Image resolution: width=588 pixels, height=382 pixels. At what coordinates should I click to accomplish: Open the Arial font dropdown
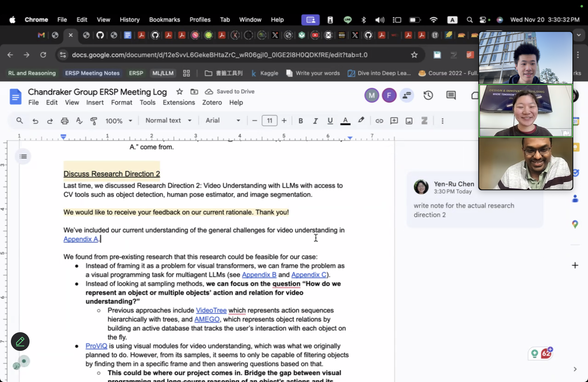point(222,121)
